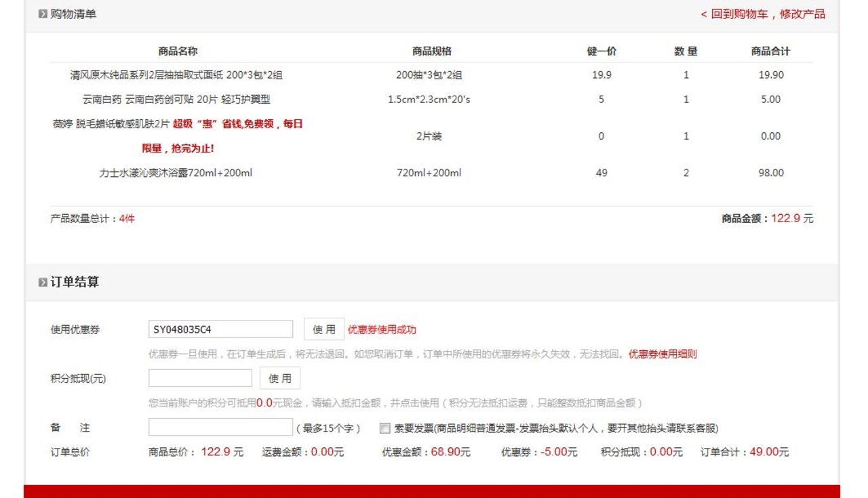The height and width of the screenshot is (498, 868).
Task: Click the 优惠券 -5.00元 value
Action: [x=539, y=452]
